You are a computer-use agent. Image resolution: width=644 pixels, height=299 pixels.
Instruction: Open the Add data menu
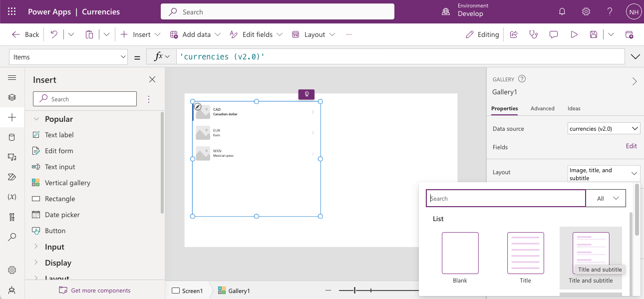tap(195, 34)
